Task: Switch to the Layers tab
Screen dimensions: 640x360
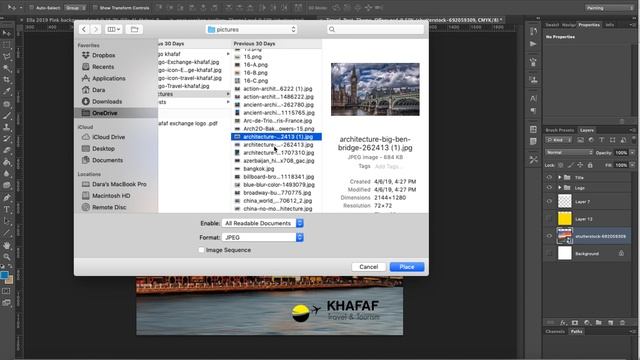Action: [x=587, y=130]
